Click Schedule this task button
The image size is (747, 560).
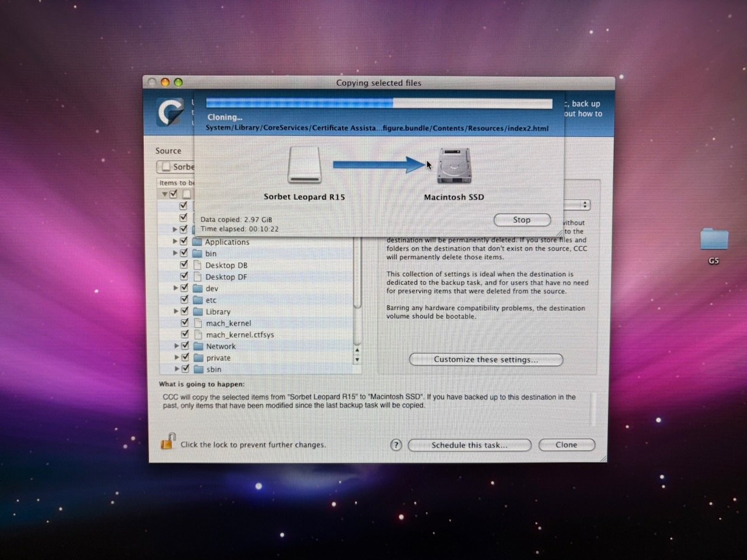click(x=469, y=445)
